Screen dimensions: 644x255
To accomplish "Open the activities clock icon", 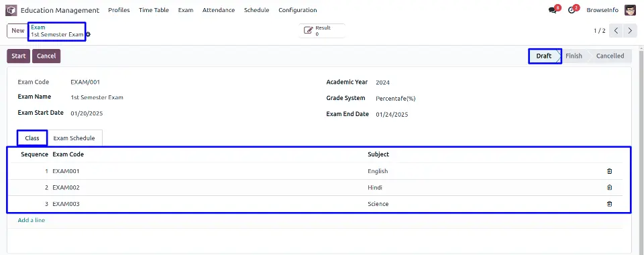I will (572, 10).
